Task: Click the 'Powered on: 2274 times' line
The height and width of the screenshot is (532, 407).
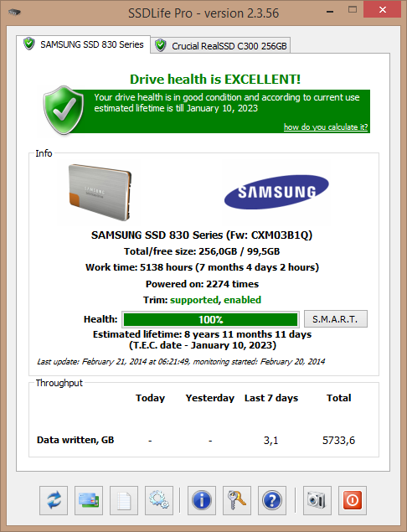Action: coord(202,284)
